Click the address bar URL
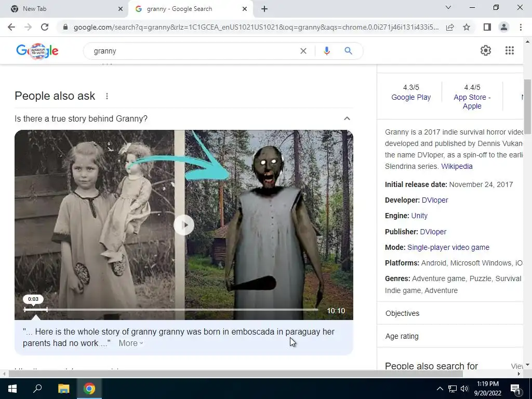 pos(256,27)
